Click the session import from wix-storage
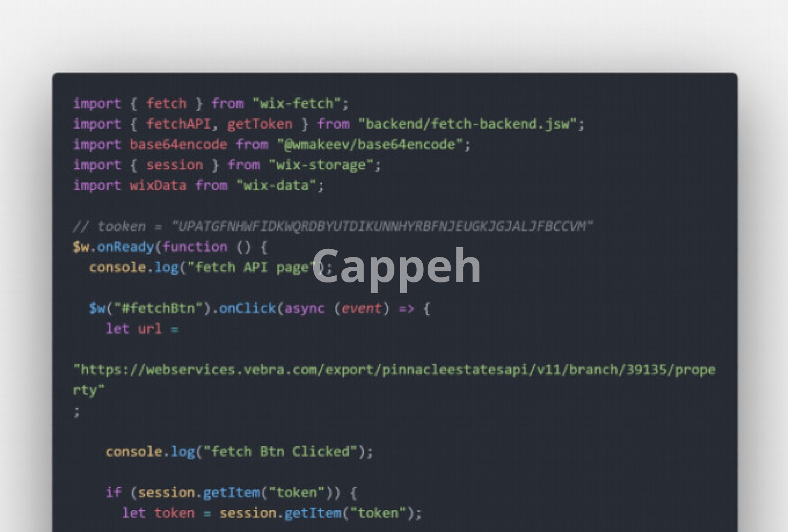 pyautogui.click(x=174, y=165)
